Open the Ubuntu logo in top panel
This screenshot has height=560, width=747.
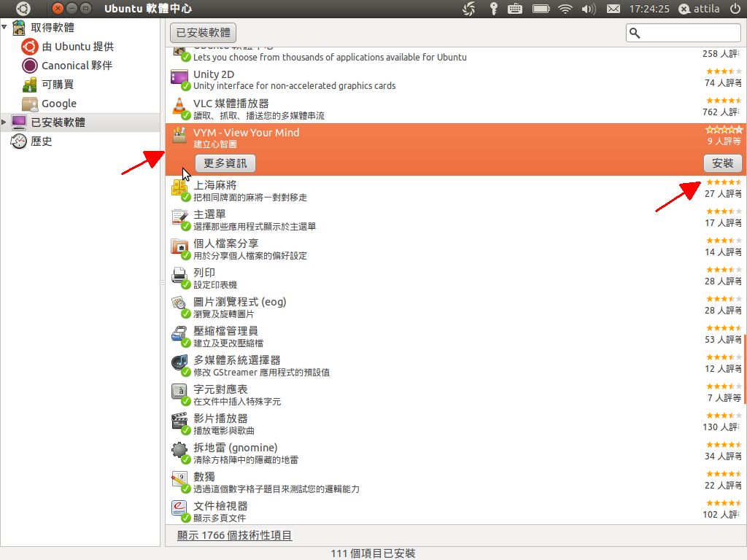pos(23,9)
